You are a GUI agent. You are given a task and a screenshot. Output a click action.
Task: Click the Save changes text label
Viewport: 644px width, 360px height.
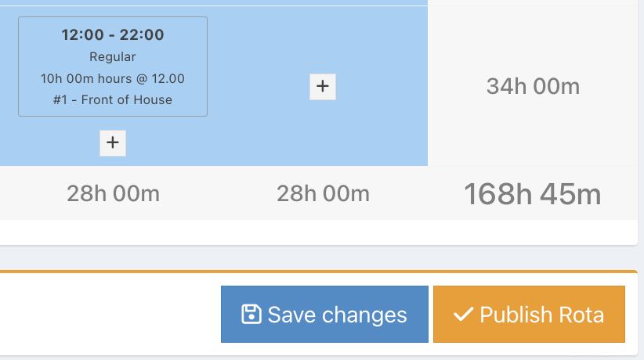337,315
